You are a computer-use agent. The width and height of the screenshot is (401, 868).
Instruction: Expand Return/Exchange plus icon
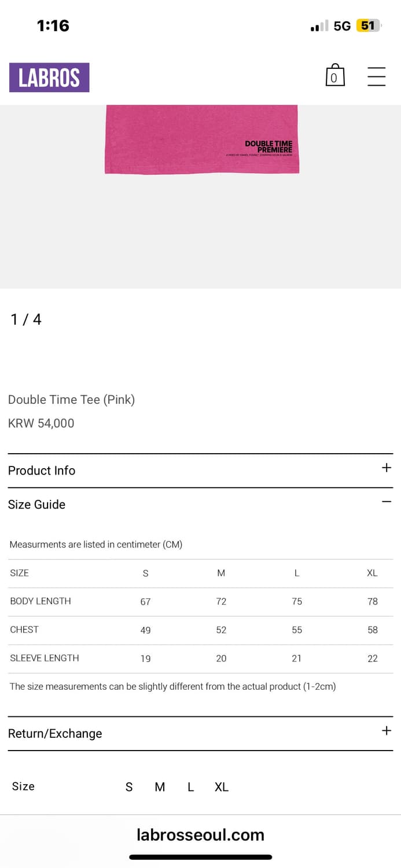[x=387, y=731]
